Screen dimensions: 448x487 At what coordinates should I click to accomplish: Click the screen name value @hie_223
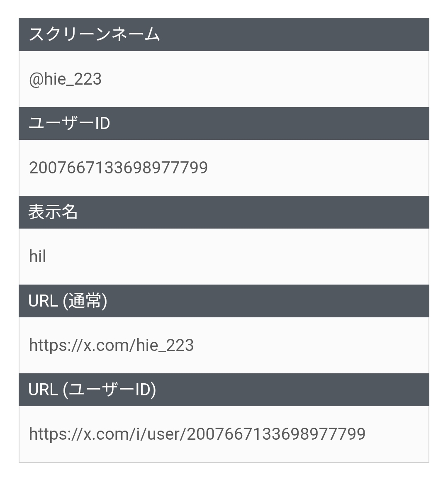(x=65, y=79)
